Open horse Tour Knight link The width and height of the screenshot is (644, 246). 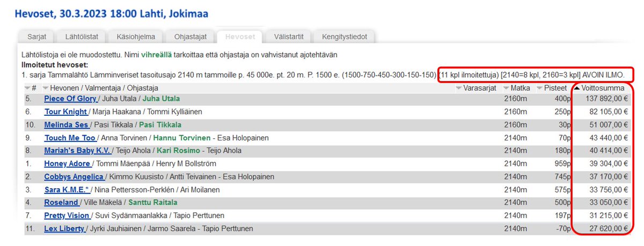[x=65, y=111]
